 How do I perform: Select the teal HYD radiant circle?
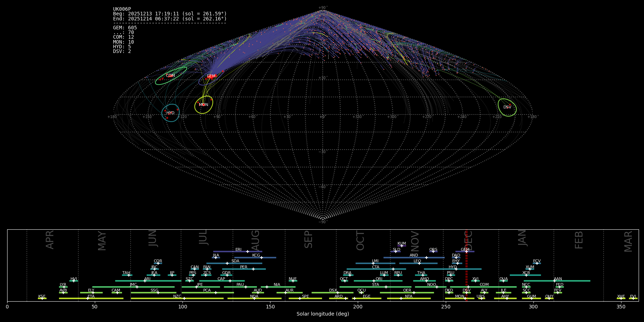click(x=170, y=113)
